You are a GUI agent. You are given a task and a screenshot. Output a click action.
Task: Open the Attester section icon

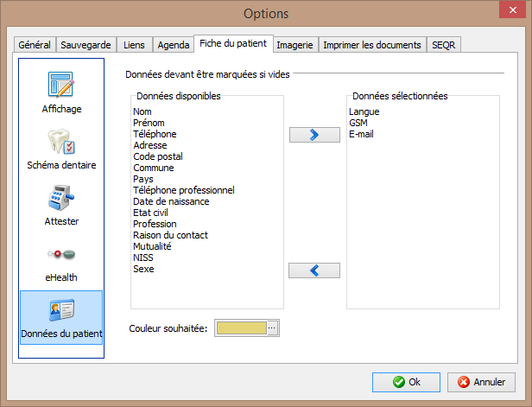pos(61,199)
